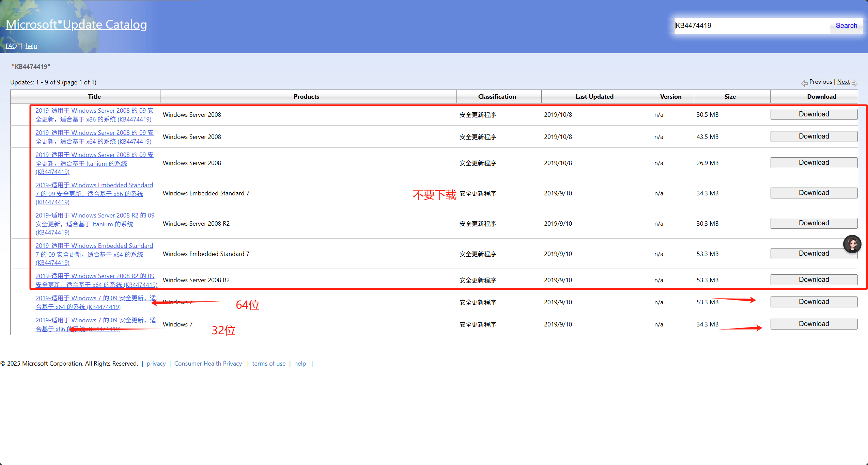Click the Previous page arrow icon
The height and width of the screenshot is (465, 868).
(804, 83)
